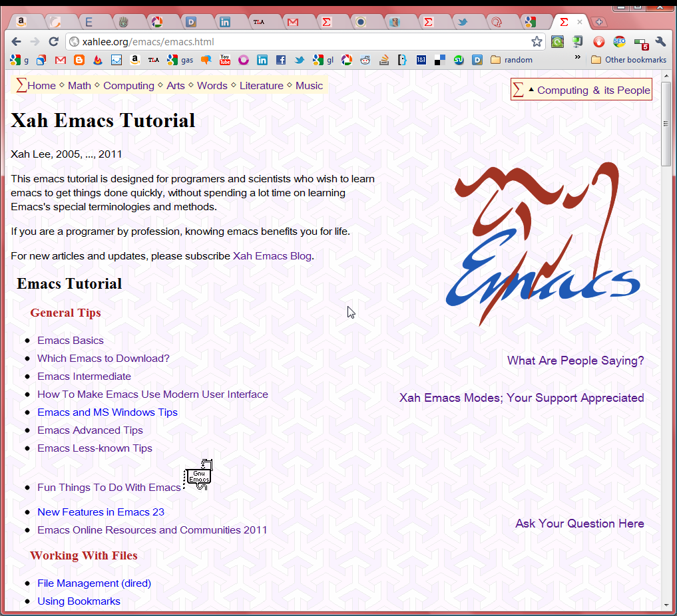The image size is (677, 616).
Task: Switch to the Gmail tab
Action: 293,21
